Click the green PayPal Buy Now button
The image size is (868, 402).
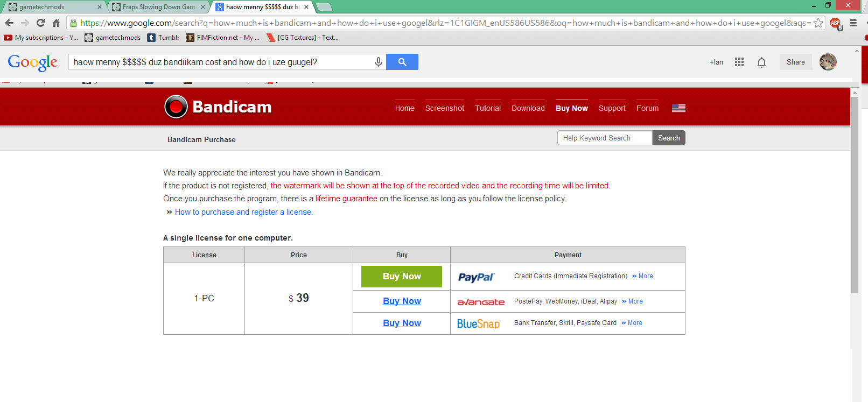pyautogui.click(x=402, y=277)
